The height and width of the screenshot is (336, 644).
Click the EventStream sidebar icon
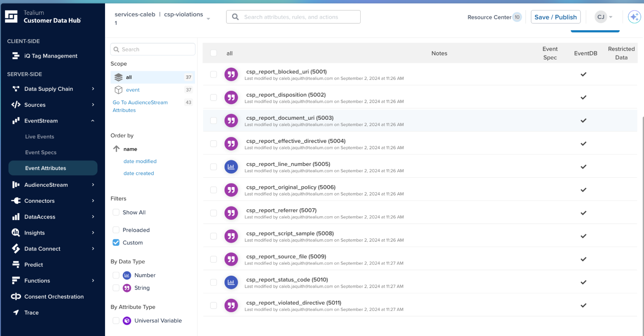click(x=16, y=121)
